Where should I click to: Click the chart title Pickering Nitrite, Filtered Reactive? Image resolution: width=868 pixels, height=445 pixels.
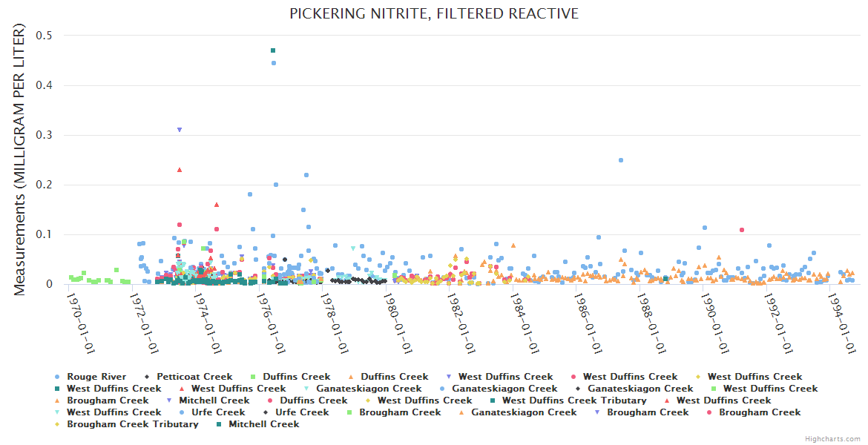[434, 14]
